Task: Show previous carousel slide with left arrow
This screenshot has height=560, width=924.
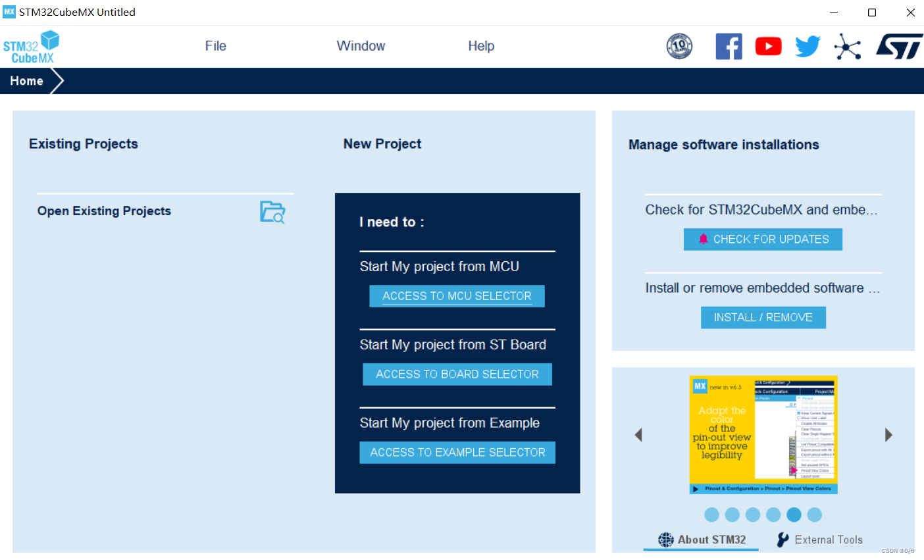Action: [638, 435]
